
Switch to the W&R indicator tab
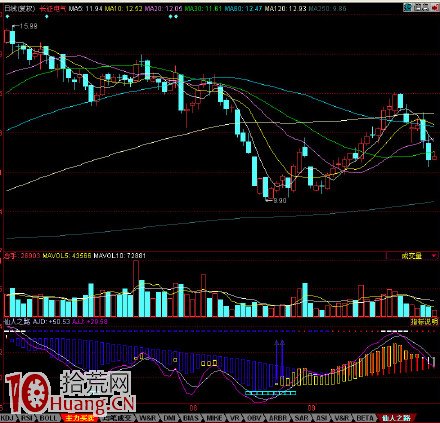point(147,418)
